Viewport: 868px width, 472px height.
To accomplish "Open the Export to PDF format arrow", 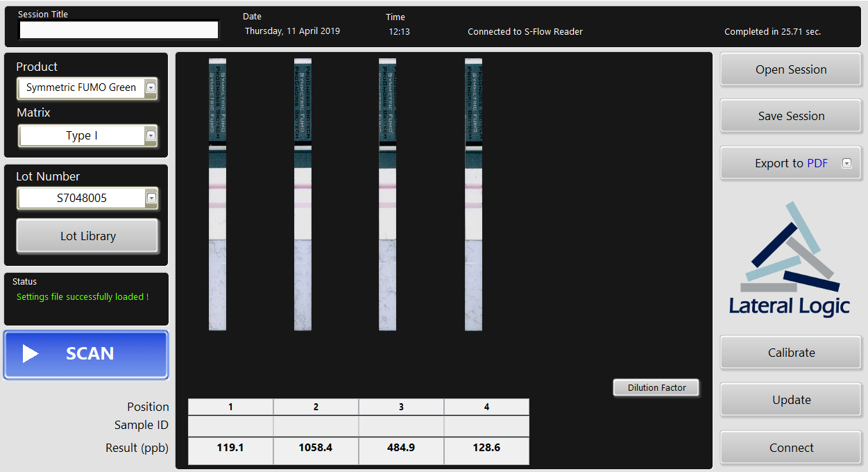I will (x=846, y=164).
